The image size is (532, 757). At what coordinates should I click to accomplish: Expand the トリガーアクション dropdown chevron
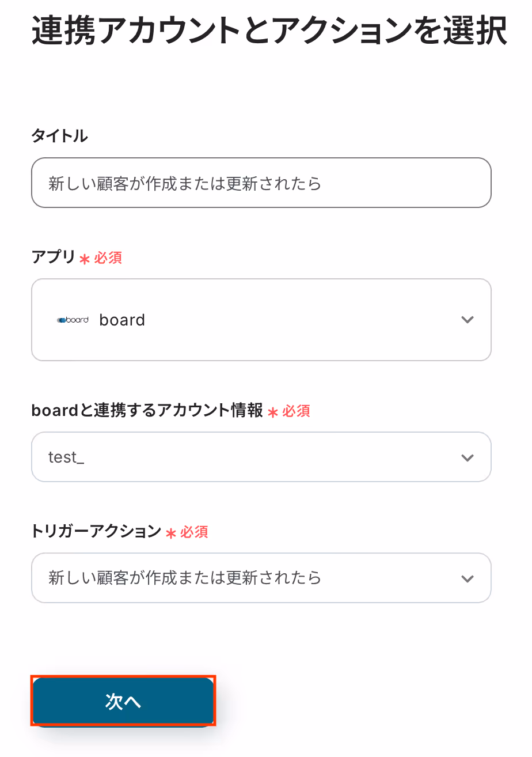pos(468,578)
